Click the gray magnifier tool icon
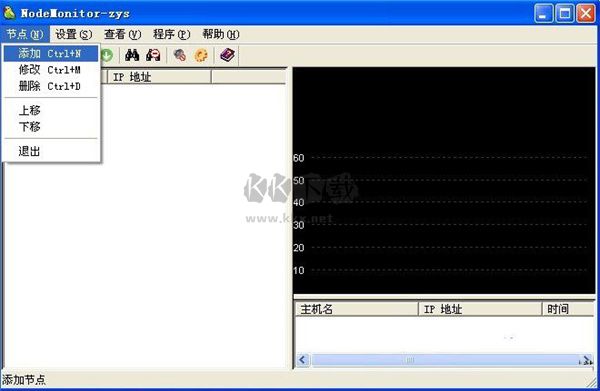The image size is (600, 391). pyautogui.click(x=179, y=55)
